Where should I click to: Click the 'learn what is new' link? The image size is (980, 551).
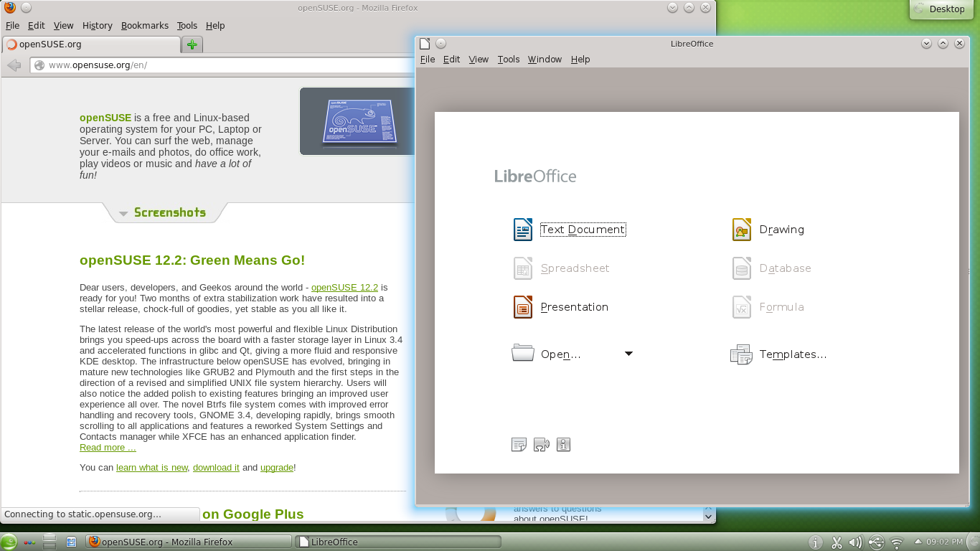[152, 467]
